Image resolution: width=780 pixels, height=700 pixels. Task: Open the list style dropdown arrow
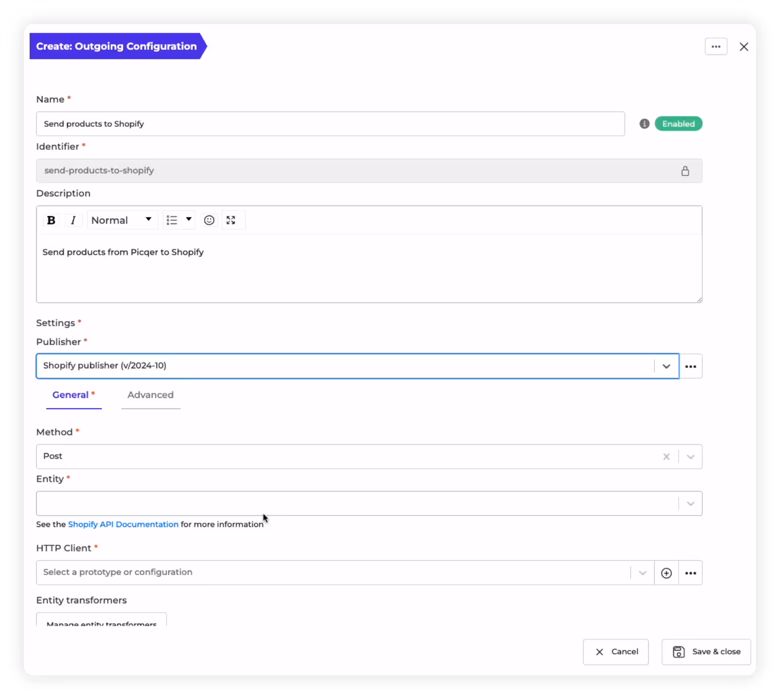189,220
